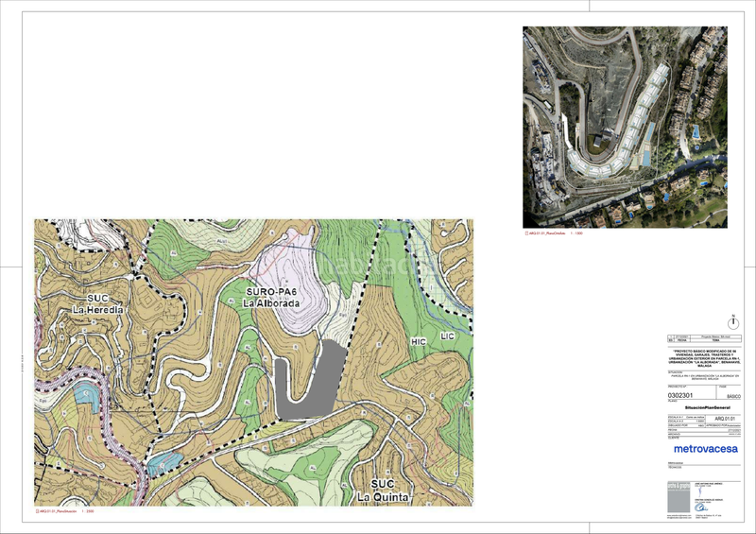Click the BÁSICO phase field
The image size is (756, 534).
tap(733, 397)
